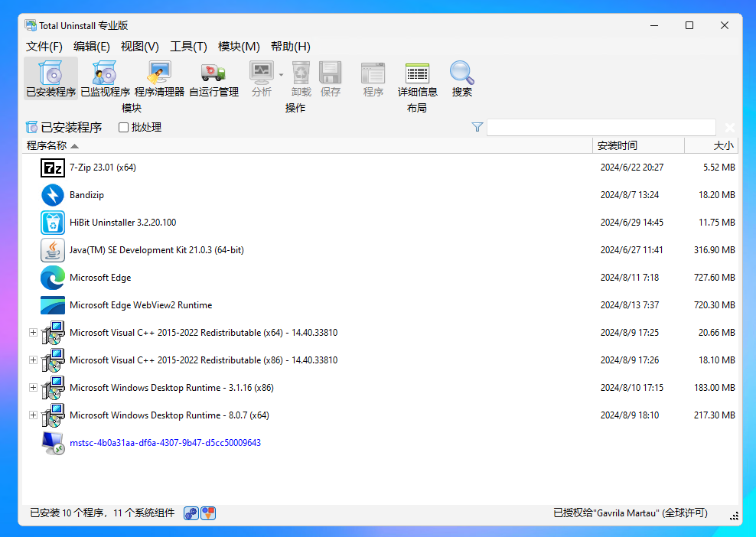This screenshot has height=537, width=756.
Task: Enable the 批处理 checkbox
Action: [123, 127]
